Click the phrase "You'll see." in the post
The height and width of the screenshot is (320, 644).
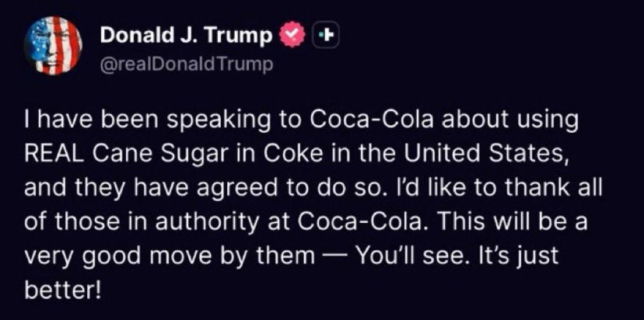[x=415, y=256]
